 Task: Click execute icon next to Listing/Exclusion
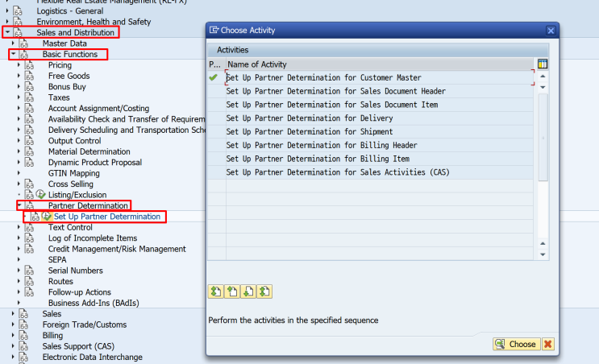[40, 195]
